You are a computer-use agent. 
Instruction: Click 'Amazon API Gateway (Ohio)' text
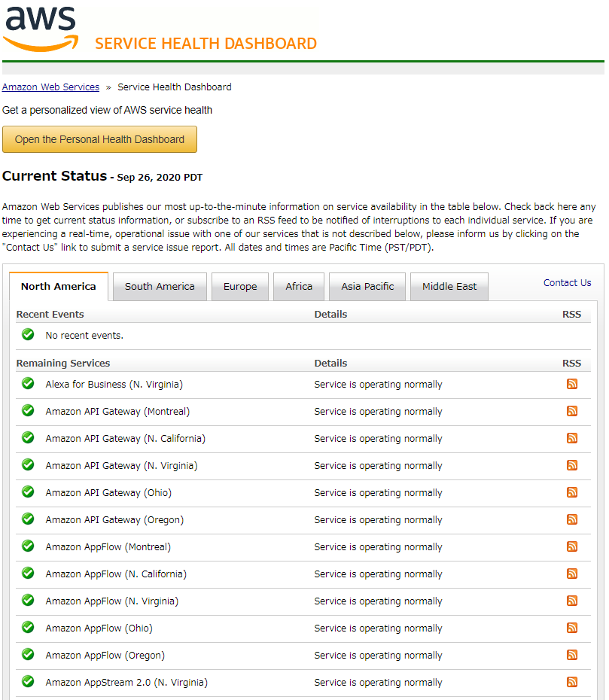(x=108, y=493)
